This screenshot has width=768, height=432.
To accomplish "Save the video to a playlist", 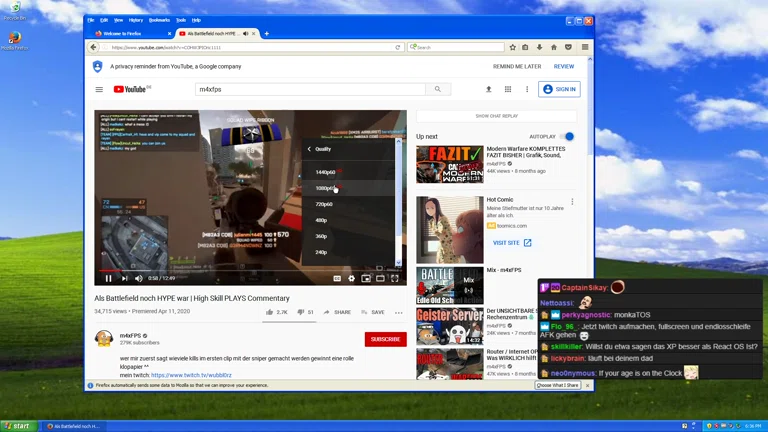I will point(373,312).
